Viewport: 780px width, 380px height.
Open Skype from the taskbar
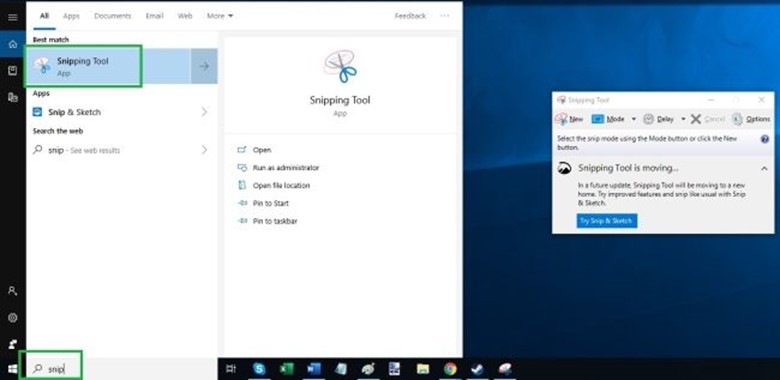coord(259,369)
